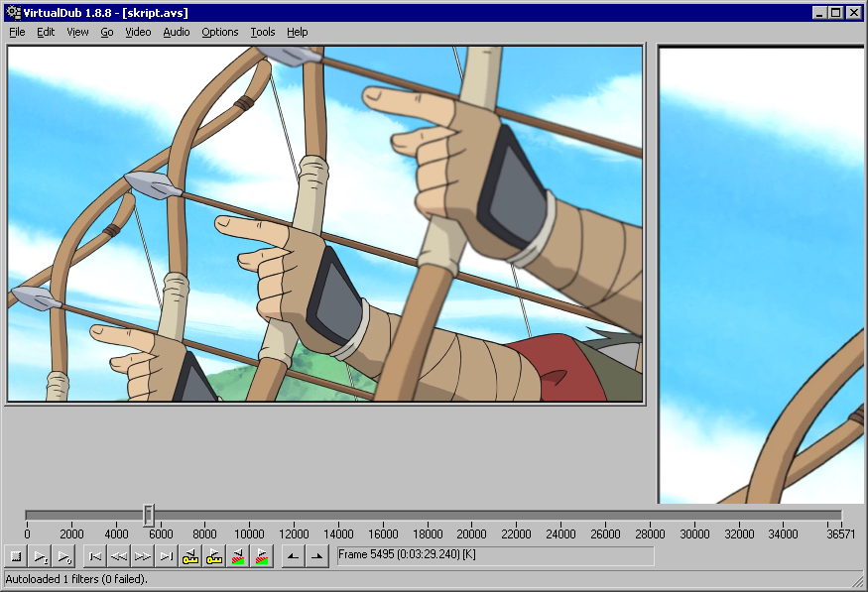This screenshot has width=868, height=592.
Task: Click the window resize grip corner
Action: tap(859, 581)
